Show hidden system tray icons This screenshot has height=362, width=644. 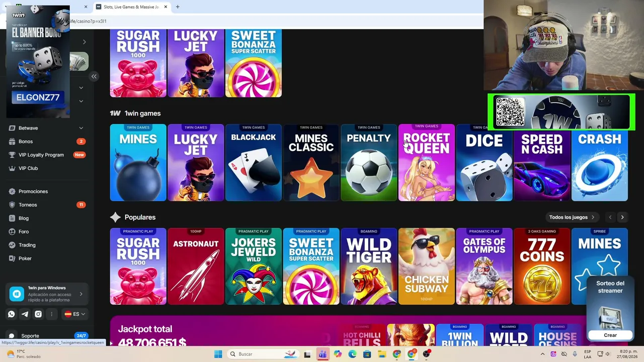[542, 354]
